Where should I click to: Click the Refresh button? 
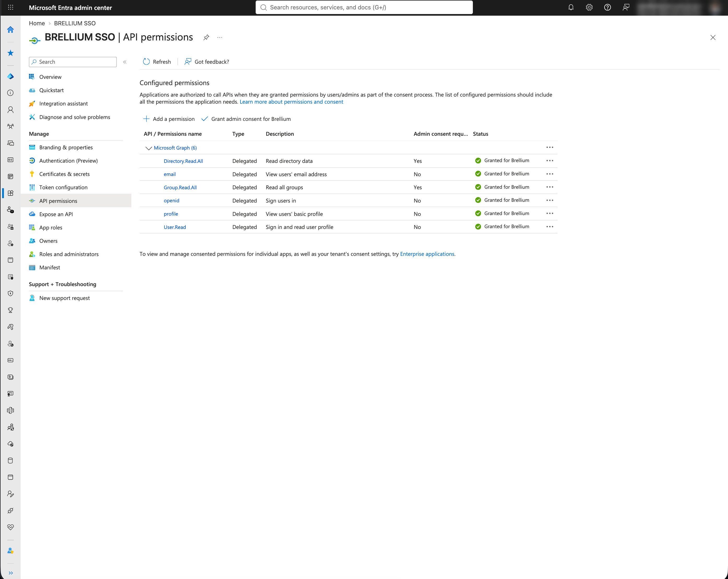tap(157, 62)
